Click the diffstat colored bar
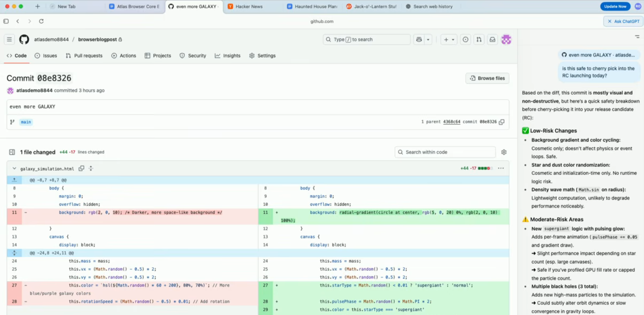Screen dimensions: 644x315 click(x=484, y=169)
